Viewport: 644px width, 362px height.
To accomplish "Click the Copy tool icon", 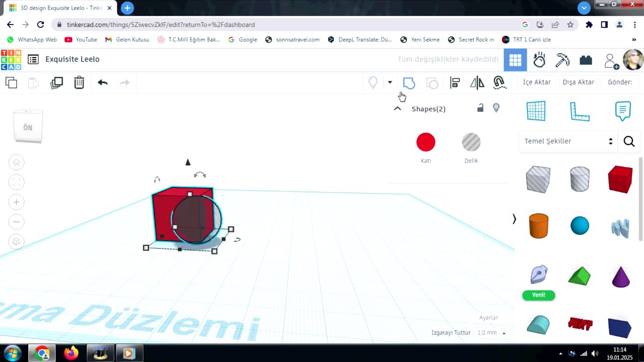I will click(11, 82).
